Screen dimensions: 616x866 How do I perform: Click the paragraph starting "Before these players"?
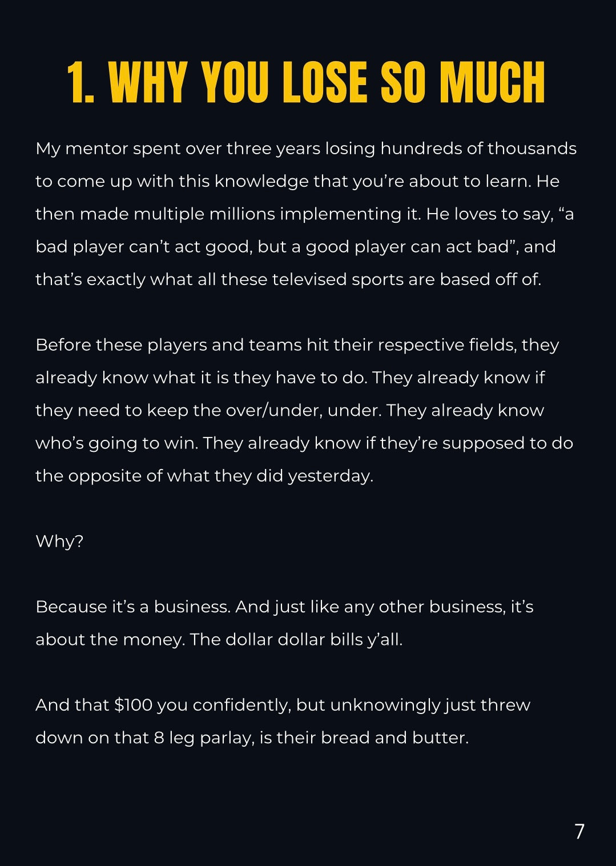304,410
